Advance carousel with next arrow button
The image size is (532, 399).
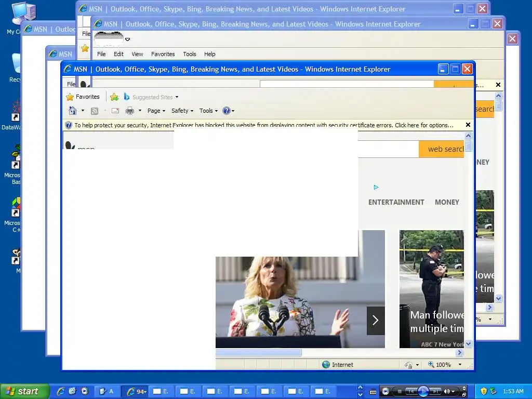pyautogui.click(x=376, y=320)
